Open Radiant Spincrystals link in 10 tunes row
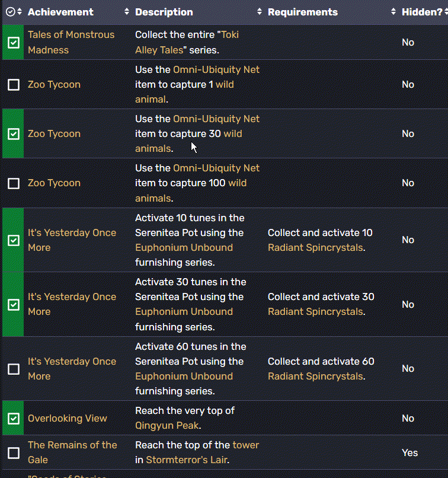 click(315, 247)
